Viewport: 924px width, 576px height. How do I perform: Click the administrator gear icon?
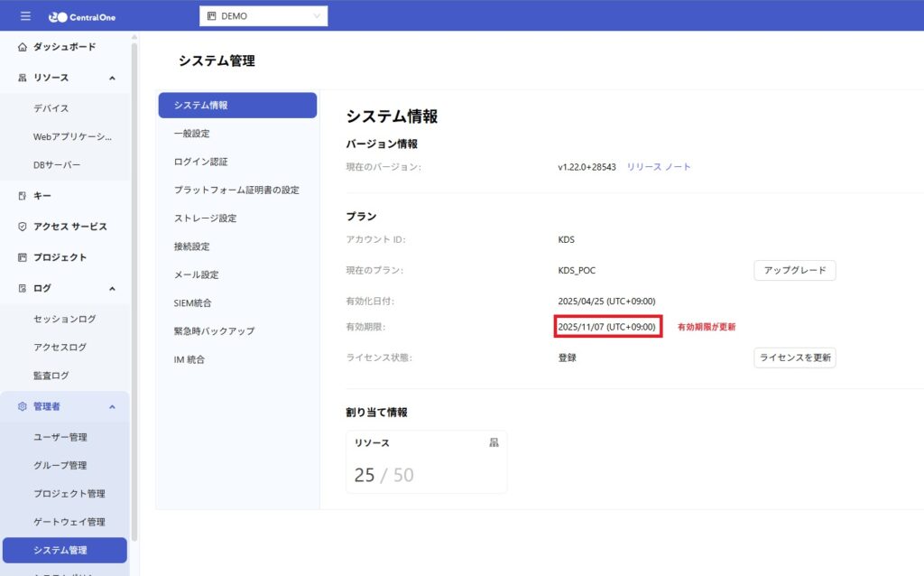point(23,406)
